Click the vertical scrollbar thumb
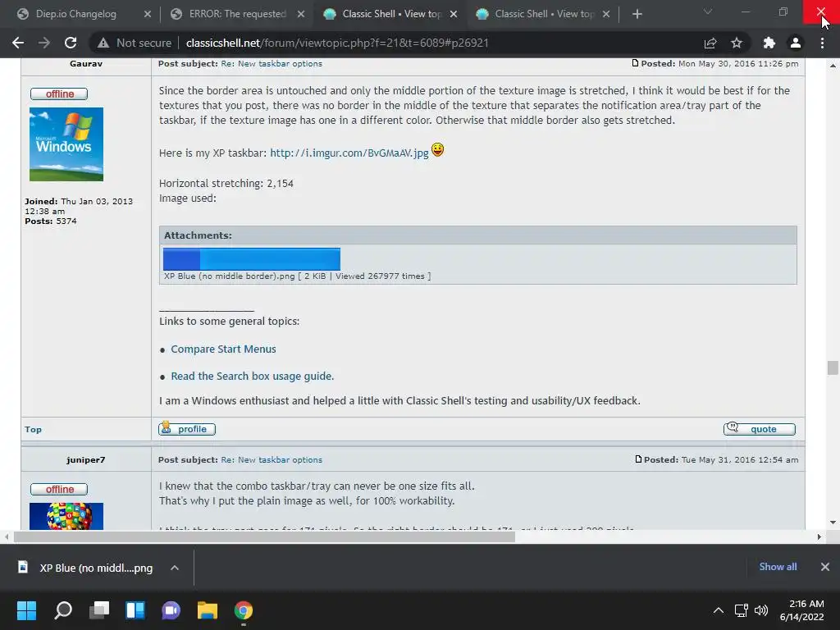840x630 pixels. coord(833,368)
